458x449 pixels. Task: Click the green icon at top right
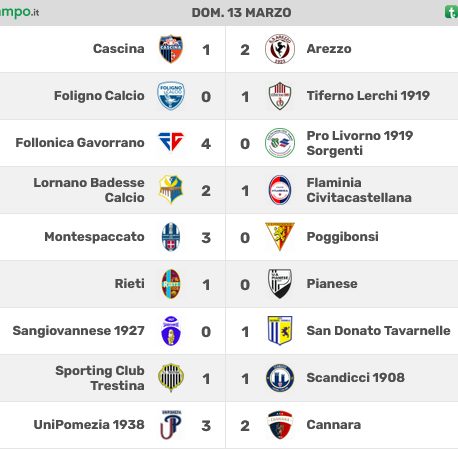point(451,12)
